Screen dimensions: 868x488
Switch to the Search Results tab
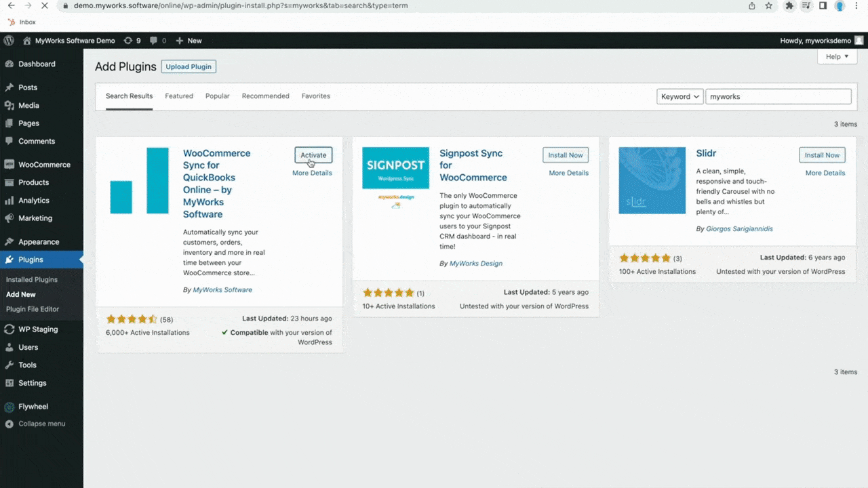pyautogui.click(x=129, y=96)
